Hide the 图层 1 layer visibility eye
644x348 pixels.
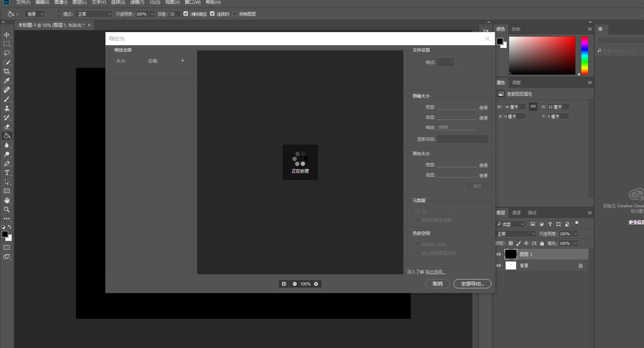[x=499, y=254]
